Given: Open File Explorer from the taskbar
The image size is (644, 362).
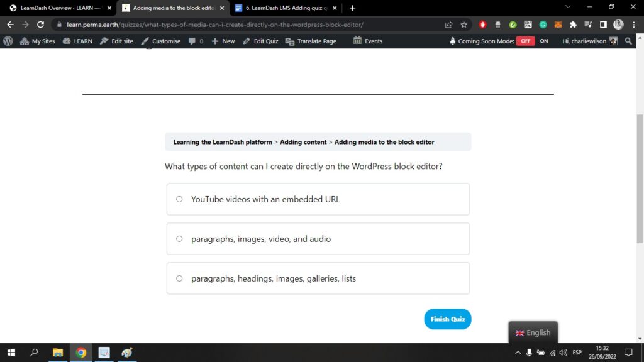Looking at the screenshot, I should (58, 353).
